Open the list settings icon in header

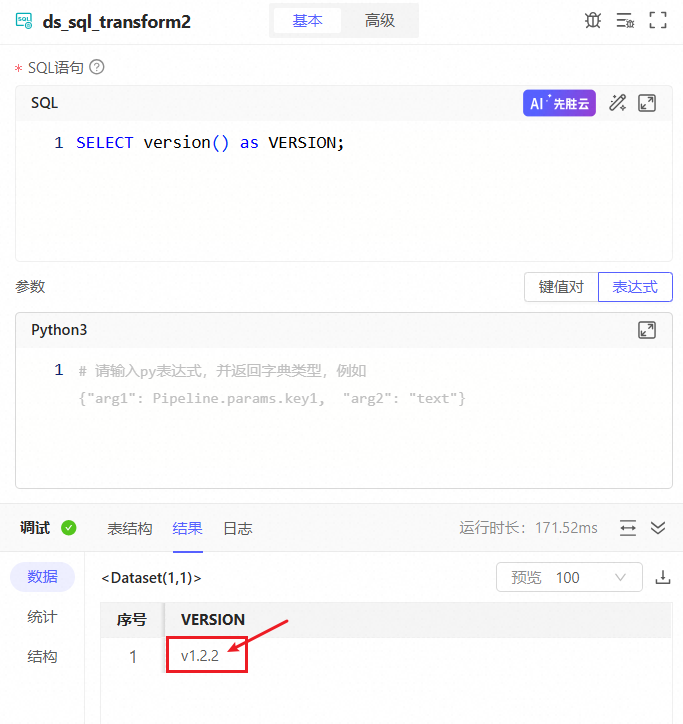pos(625,21)
